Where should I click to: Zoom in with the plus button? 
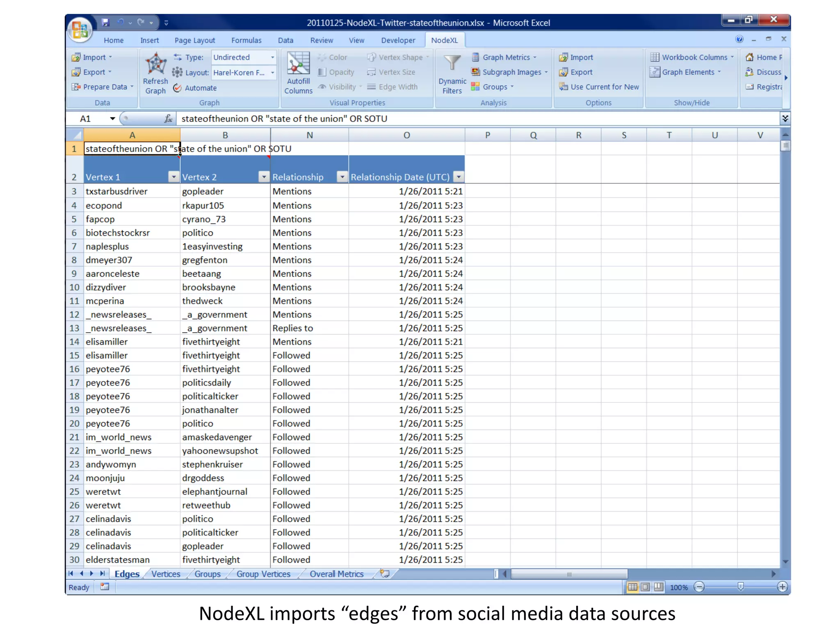[782, 587]
